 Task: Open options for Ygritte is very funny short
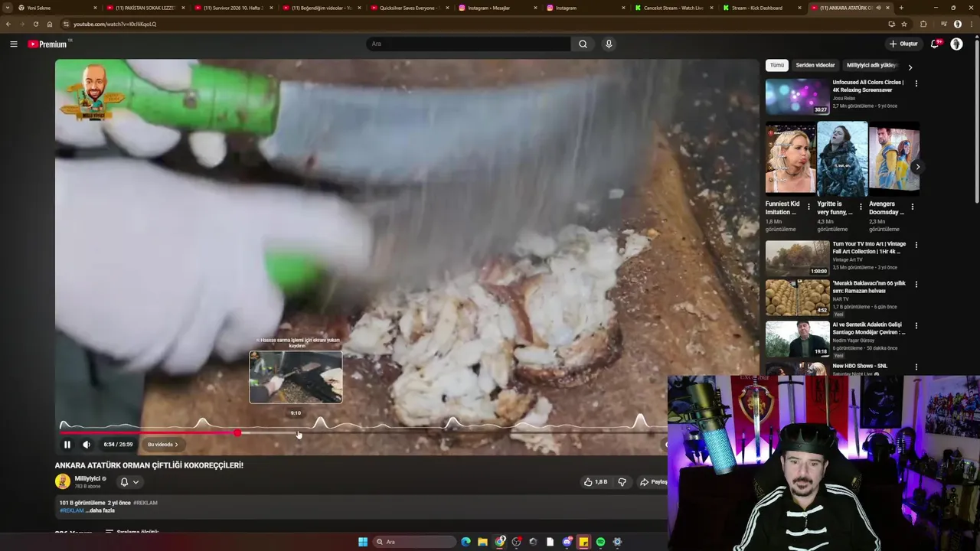coord(861,207)
